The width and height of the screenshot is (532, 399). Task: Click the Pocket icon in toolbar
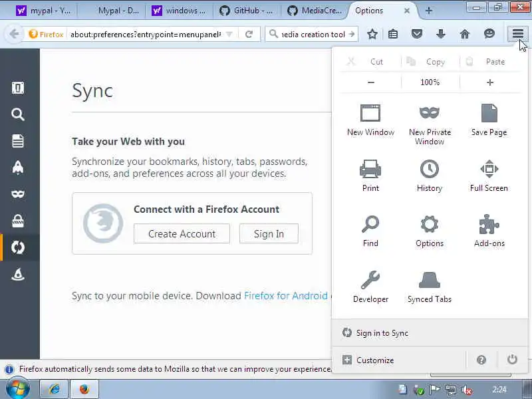417,34
